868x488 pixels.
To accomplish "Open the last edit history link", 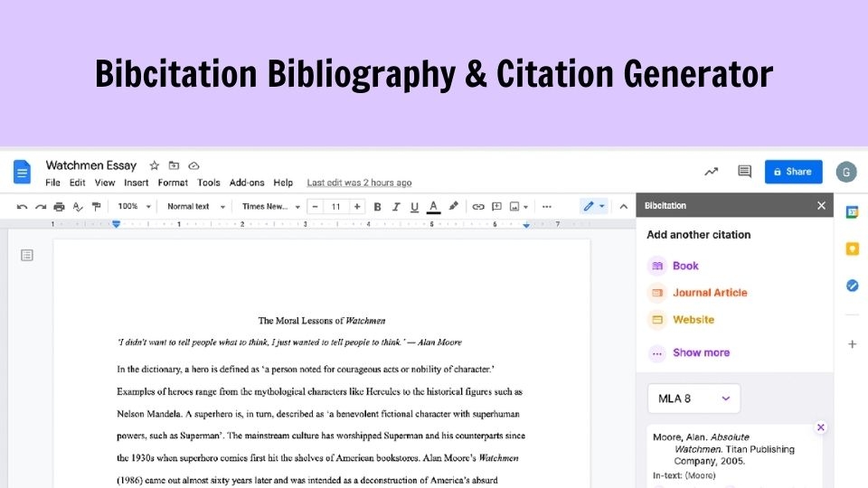I will coord(359,183).
